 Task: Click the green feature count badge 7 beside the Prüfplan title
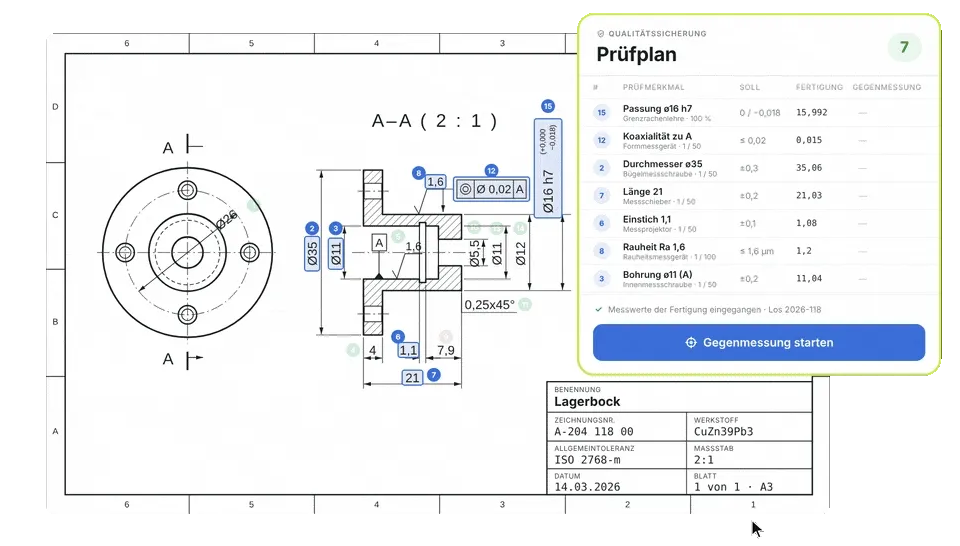click(904, 47)
